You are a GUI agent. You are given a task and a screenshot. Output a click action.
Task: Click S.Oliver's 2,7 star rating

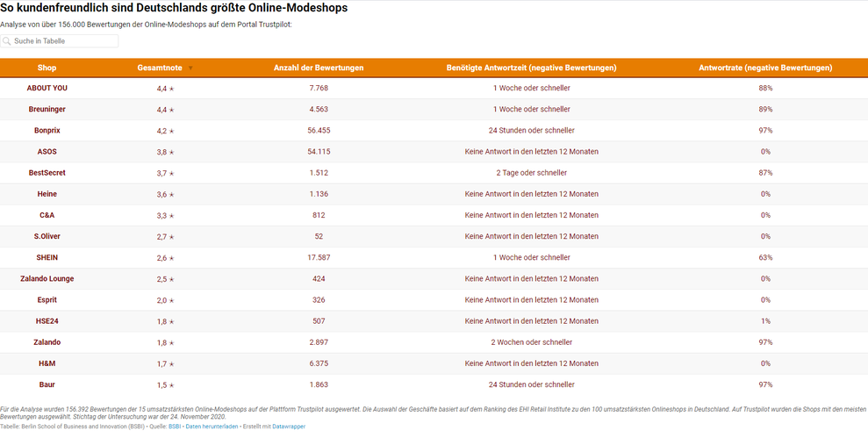[166, 237]
